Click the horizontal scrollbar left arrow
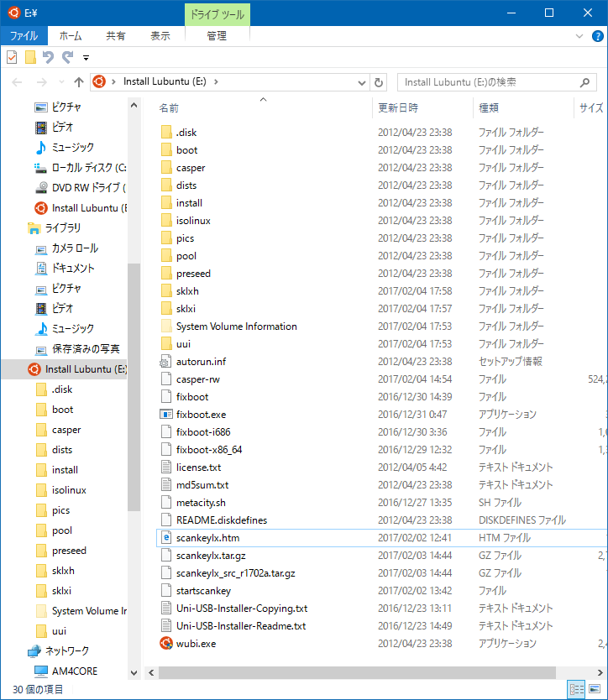The height and width of the screenshot is (700, 608). pyautogui.click(x=151, y=673)
